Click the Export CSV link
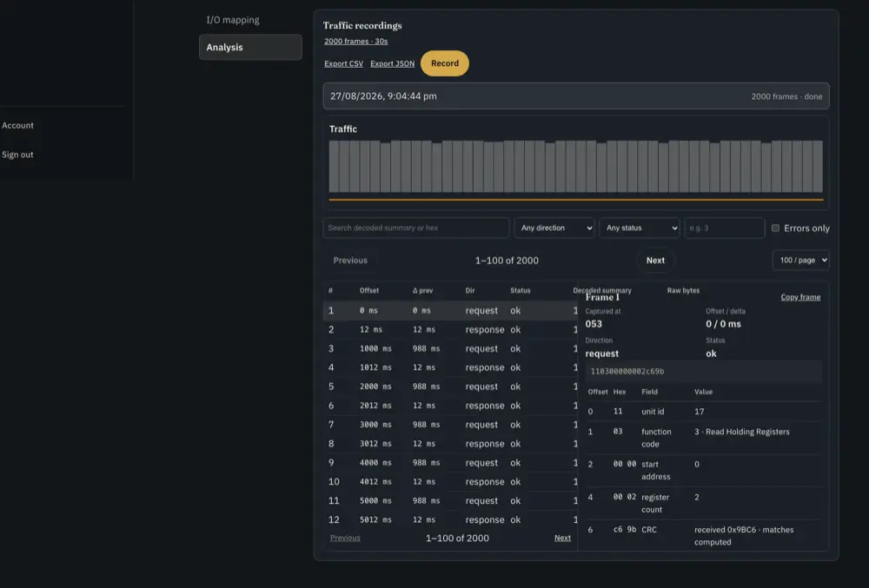869x588 pixels. 343,63
